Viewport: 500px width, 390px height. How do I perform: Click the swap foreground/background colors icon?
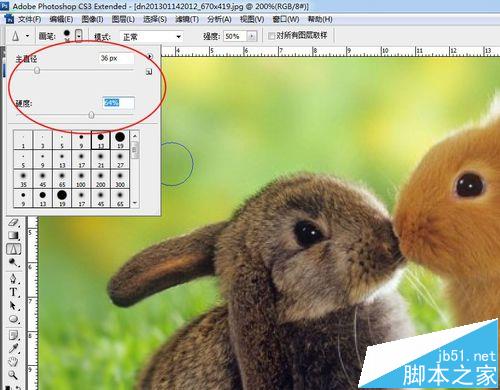click(x=19, y=388)
